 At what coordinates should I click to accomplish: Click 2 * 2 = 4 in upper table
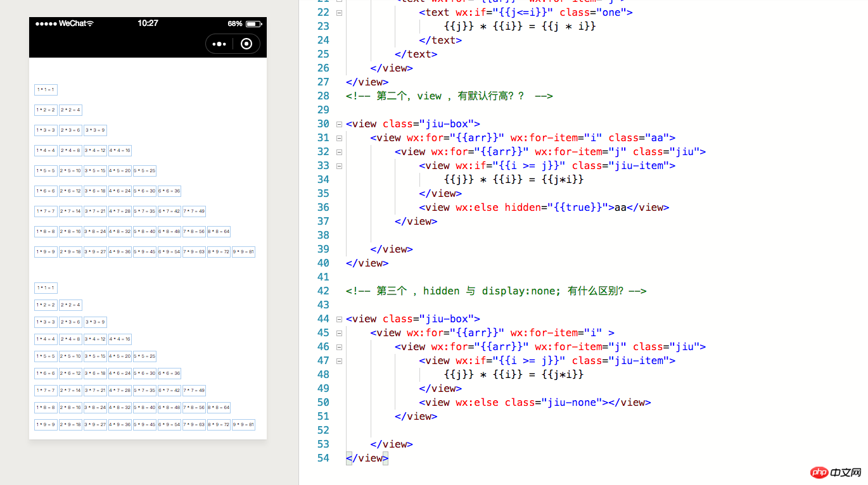click(70, 110)
